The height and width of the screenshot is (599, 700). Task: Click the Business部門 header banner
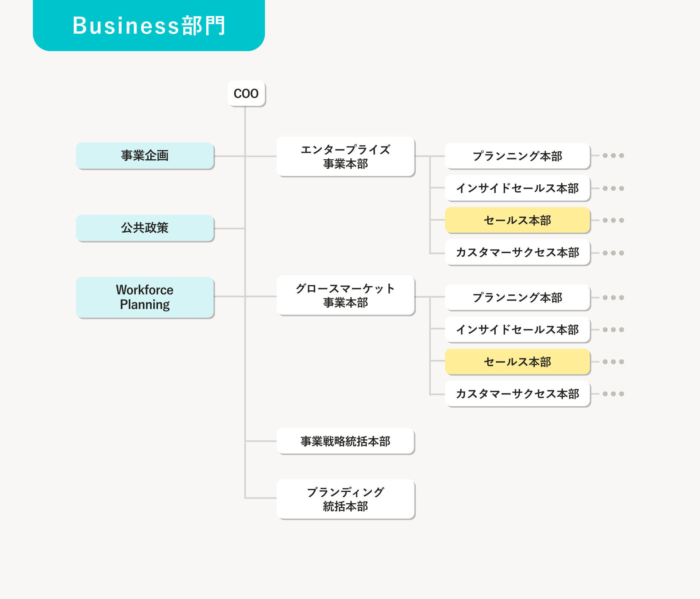[x=149, y=26]
